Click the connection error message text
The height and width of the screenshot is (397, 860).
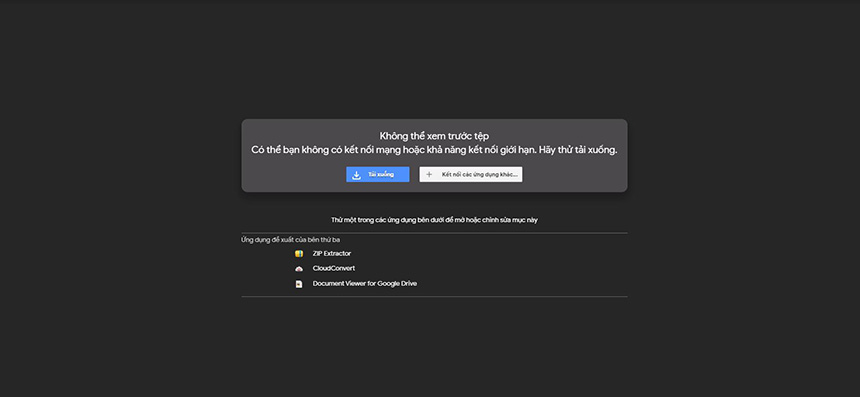434,150
